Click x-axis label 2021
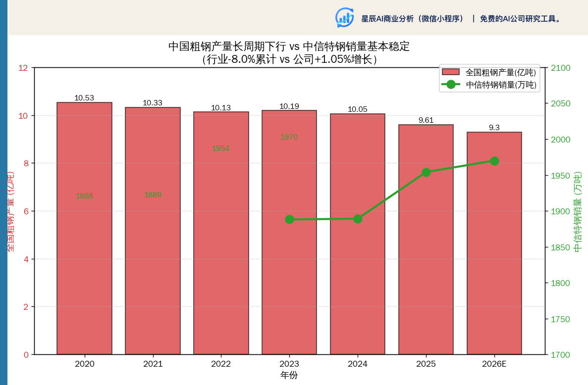The image size is (588, 385). tap(153, 364)
